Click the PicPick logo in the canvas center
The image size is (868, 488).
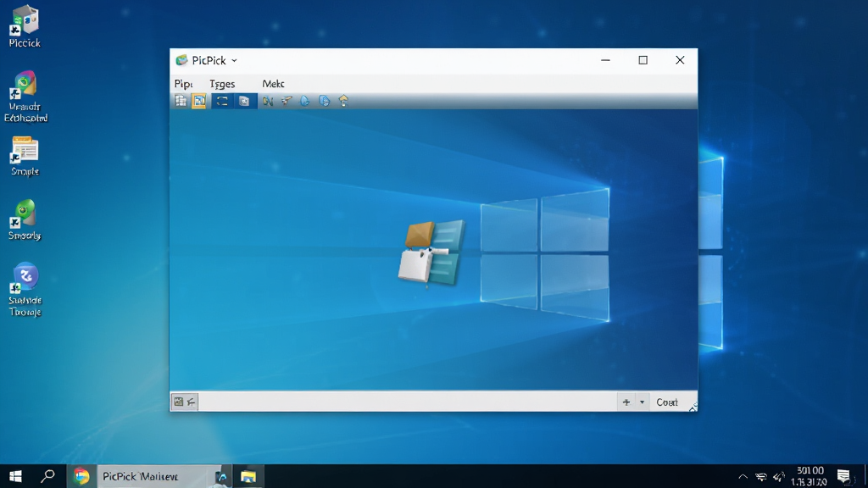coord(431,252)
